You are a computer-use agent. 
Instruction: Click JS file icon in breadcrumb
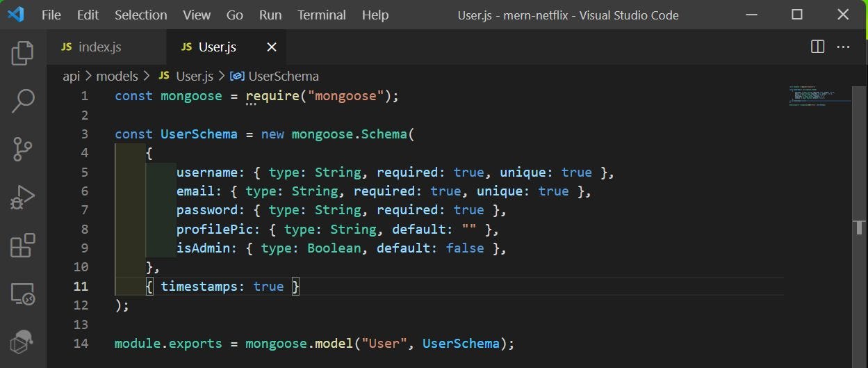click(164, 76)
